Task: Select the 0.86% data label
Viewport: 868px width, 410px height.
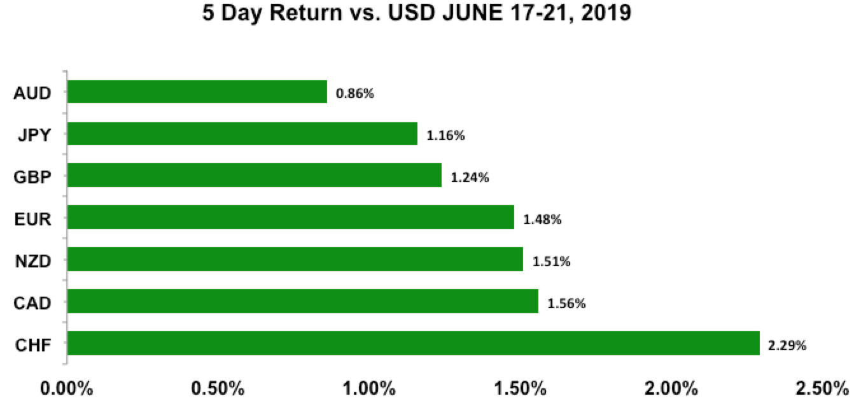Action: (x=355, y=94)
